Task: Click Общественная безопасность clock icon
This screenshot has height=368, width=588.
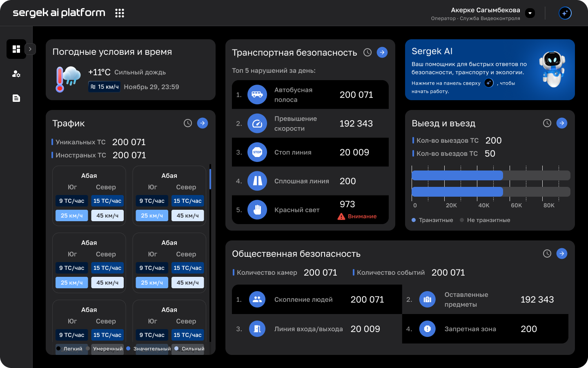Action: pyautogui.click(x=547, y=254)
